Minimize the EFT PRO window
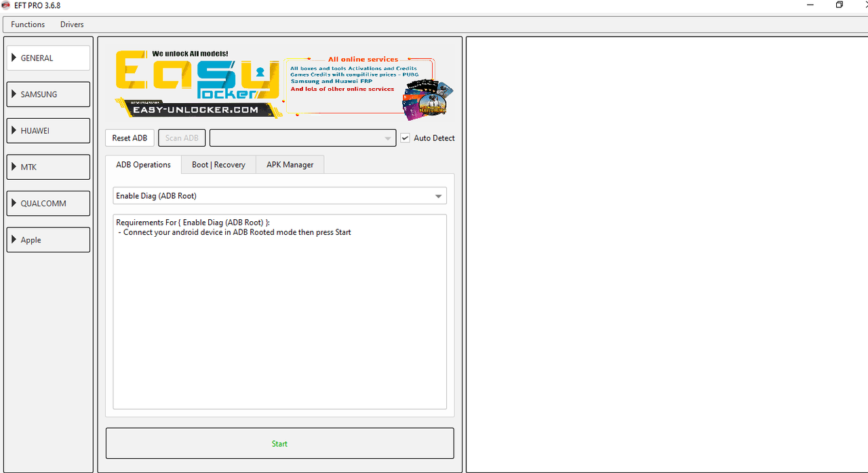 [810, 5]
